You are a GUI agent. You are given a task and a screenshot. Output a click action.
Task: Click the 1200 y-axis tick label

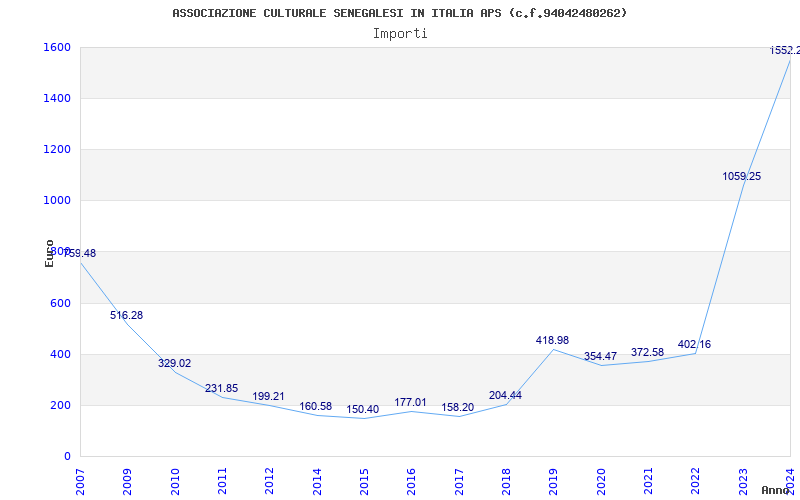click(x=57, y=149)
